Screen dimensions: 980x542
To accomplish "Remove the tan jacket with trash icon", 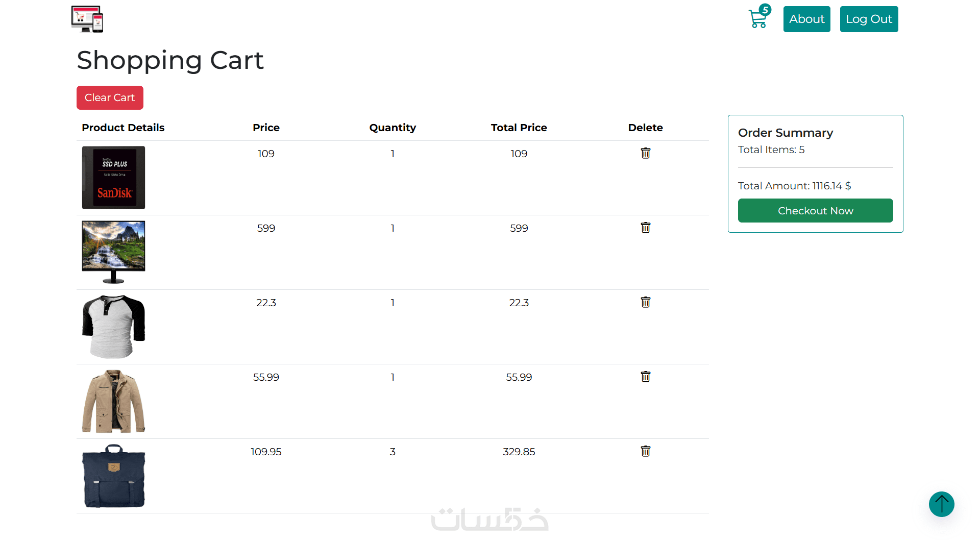I will (645, 377).
